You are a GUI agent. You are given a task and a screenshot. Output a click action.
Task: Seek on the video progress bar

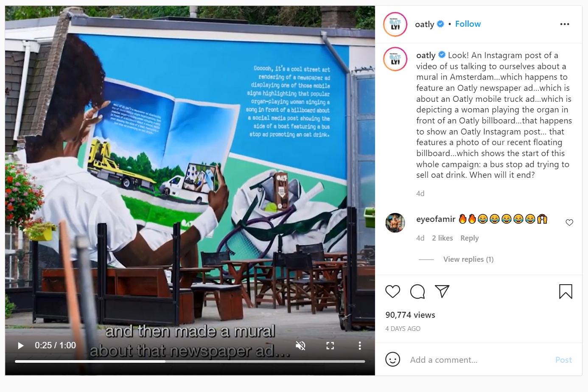click(190, 361)
